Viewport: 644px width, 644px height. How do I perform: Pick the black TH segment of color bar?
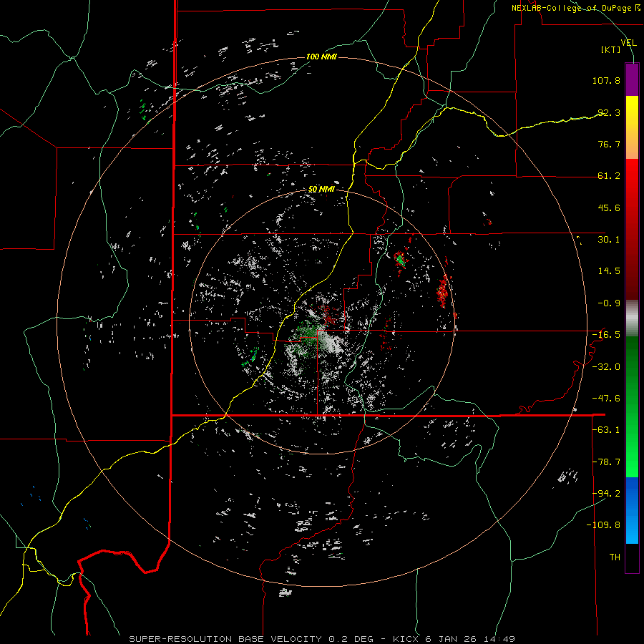[x=632, y=558]
